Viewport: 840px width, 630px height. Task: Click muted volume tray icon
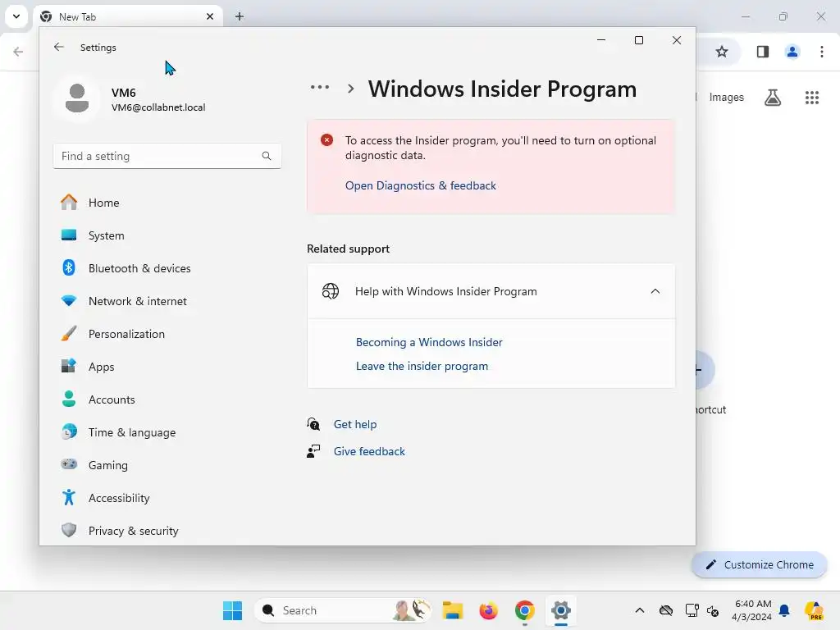click(x=713, y=610)
